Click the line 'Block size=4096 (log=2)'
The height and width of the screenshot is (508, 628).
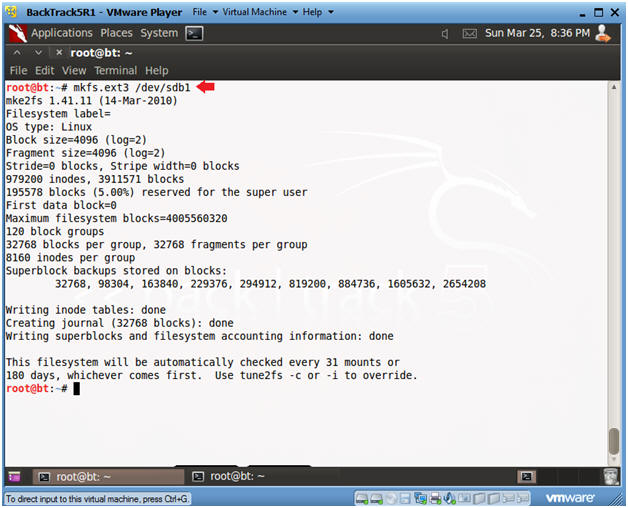click(x=76, y=140)
